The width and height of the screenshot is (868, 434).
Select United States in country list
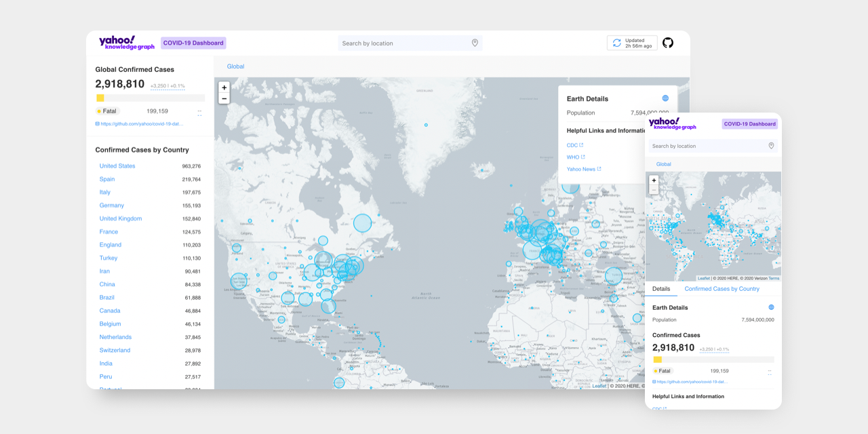117,166
